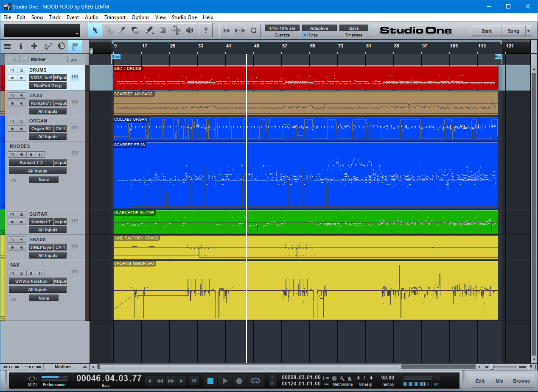Open the Mix console button
The image size is (538, 392).
[x=499, y=381]
